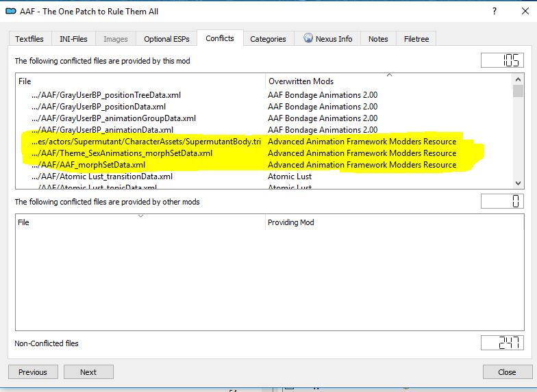The height and width of the screenshot is (392, 537).
Task: Select Atomic Lust_transitionData.xml row
Action: point(264,177)
